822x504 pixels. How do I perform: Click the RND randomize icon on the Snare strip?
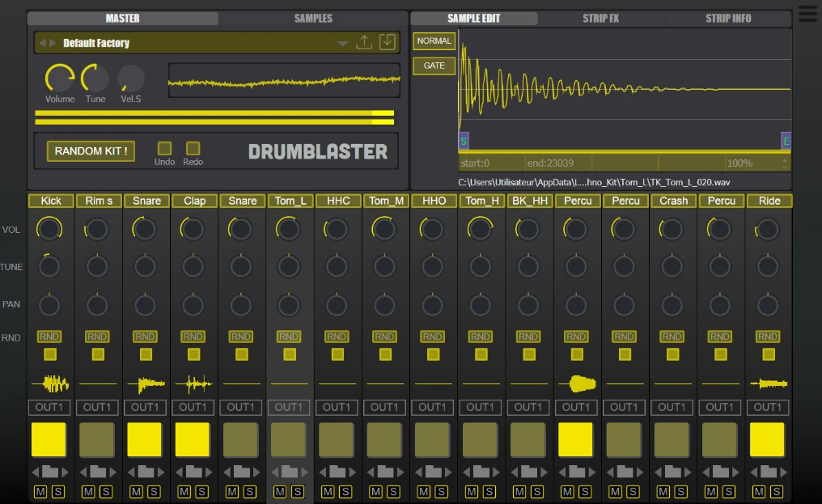click(145, 336)
